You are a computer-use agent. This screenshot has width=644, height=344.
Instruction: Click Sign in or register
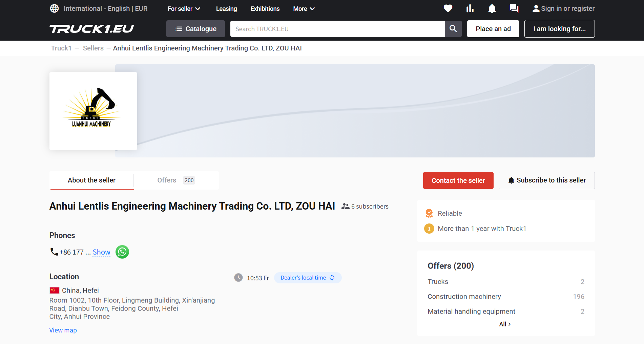click(x=563, y=8)
